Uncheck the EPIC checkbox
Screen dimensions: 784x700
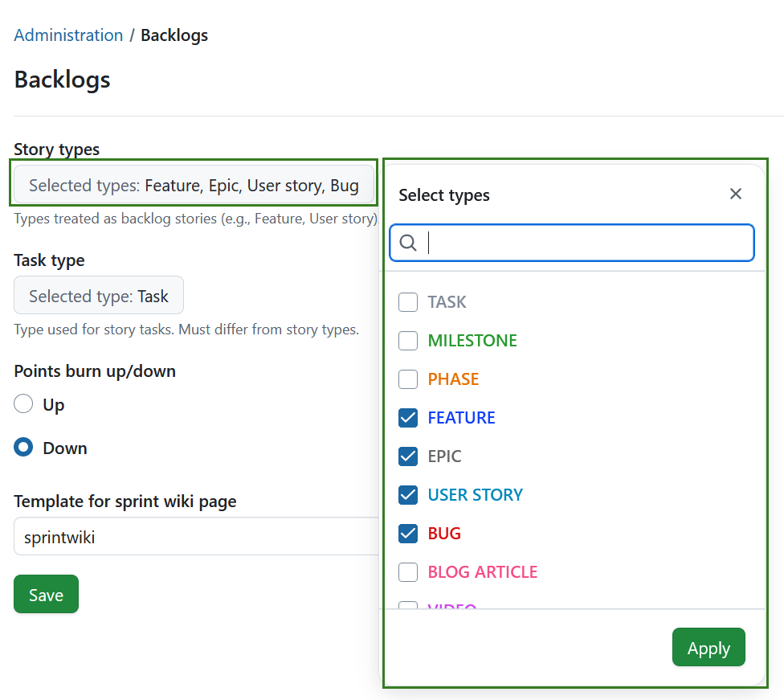[x=408, y=456]
